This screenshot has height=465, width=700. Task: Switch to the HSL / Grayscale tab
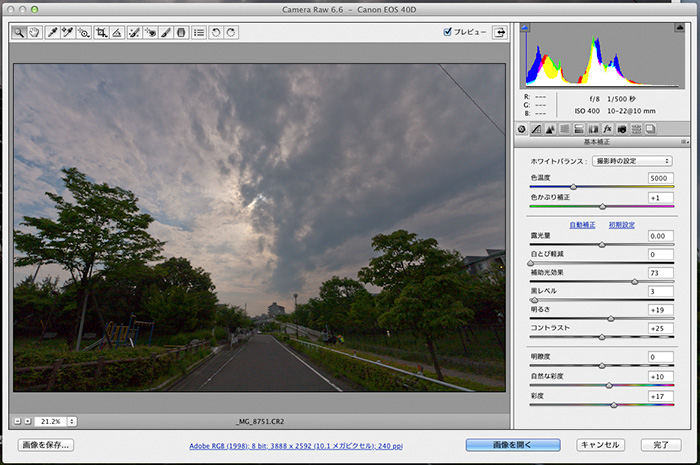pyautogui.click(x=565, y=129)
